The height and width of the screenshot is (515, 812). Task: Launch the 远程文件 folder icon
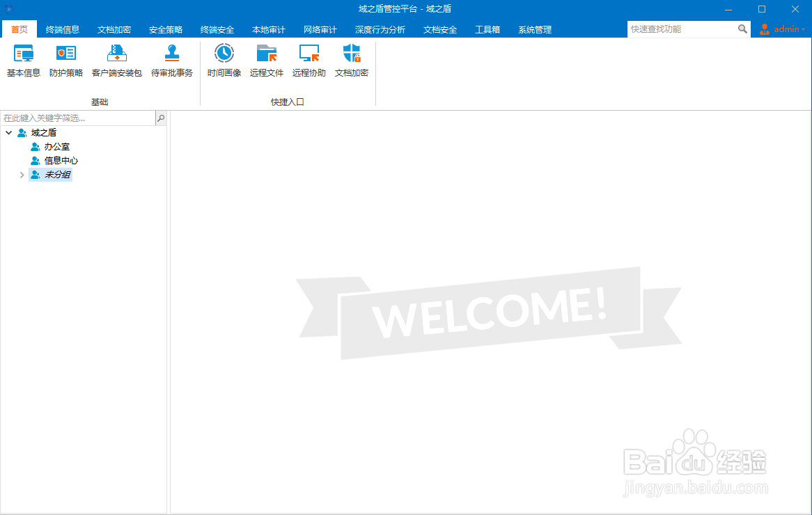tap(266, 54)
